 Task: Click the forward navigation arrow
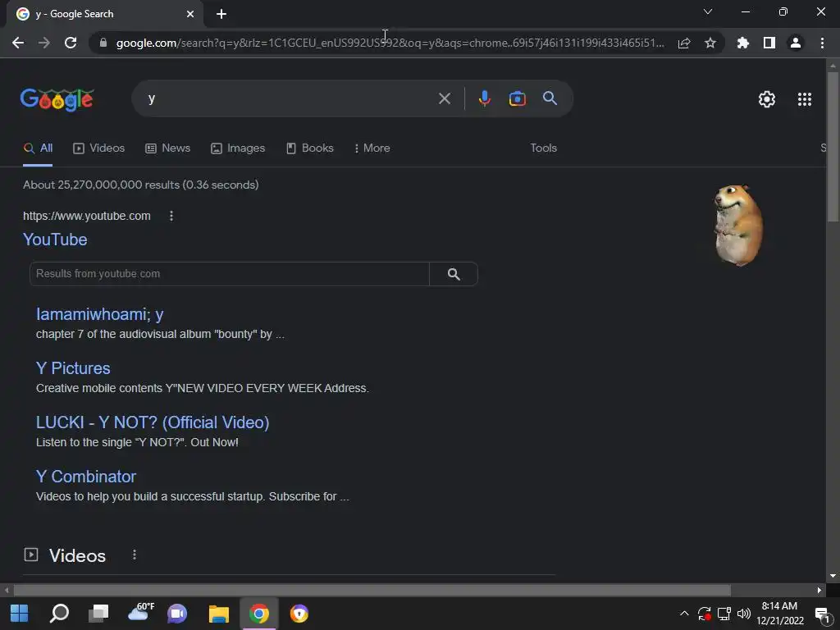[44, 43]
